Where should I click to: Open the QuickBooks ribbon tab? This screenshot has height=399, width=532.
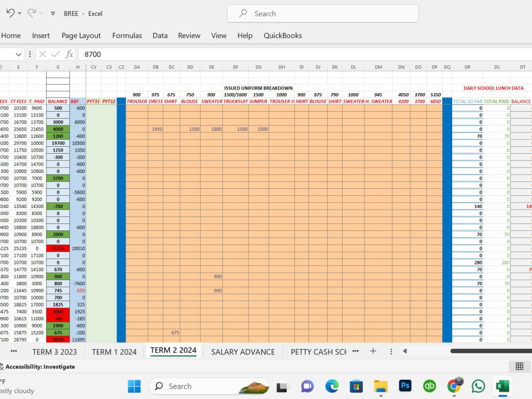click(282, 36)
